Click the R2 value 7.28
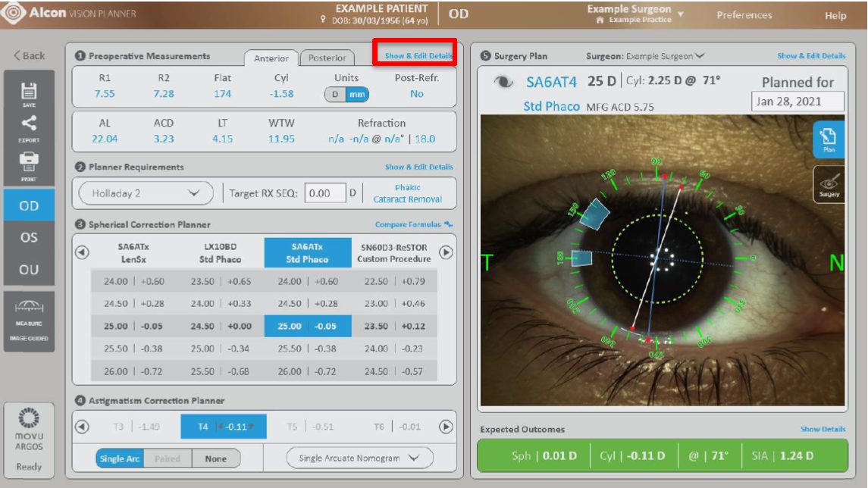 tap(164, 94)
